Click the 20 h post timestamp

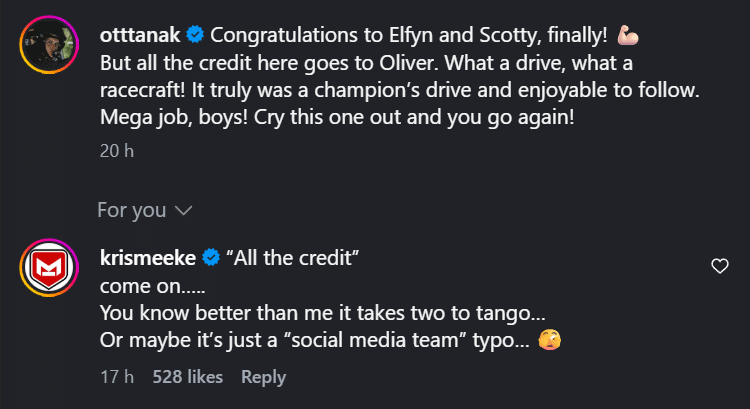117,151
